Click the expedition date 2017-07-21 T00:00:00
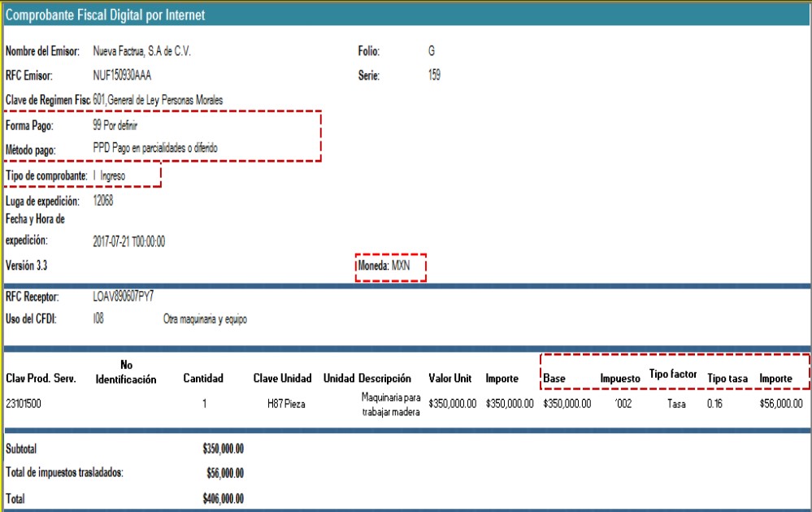Viewport: 812px width, 512px height. pyautogui.click(x=129, y=241)
